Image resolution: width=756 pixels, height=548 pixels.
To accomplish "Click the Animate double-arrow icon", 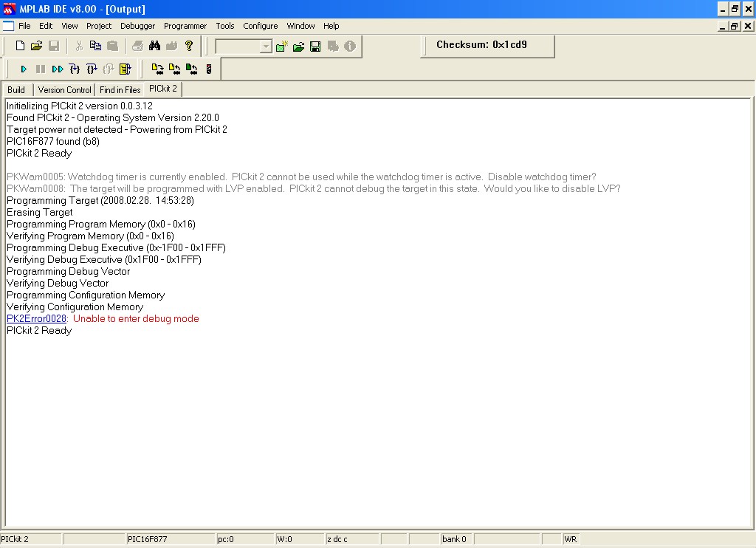I will 58,69.
